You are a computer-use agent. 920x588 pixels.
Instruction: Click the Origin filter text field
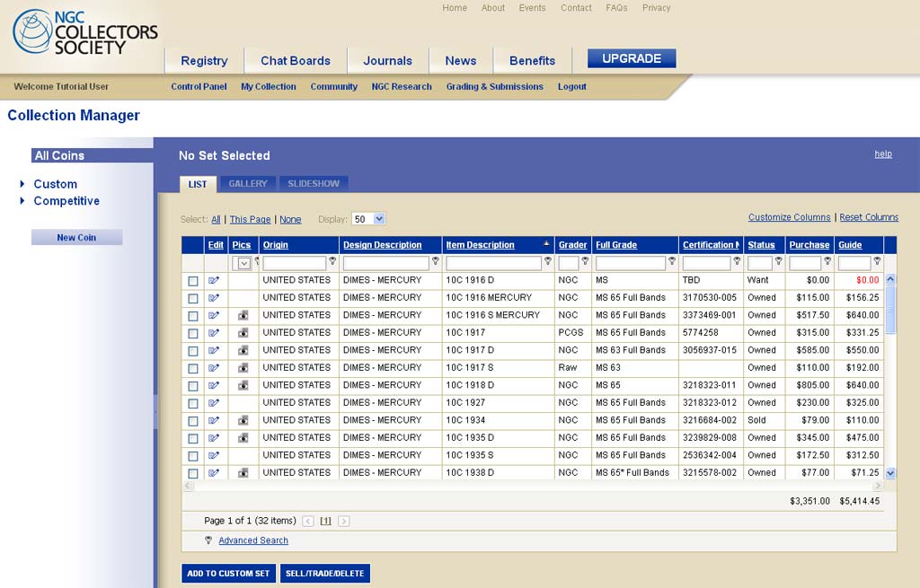[294, 263]
